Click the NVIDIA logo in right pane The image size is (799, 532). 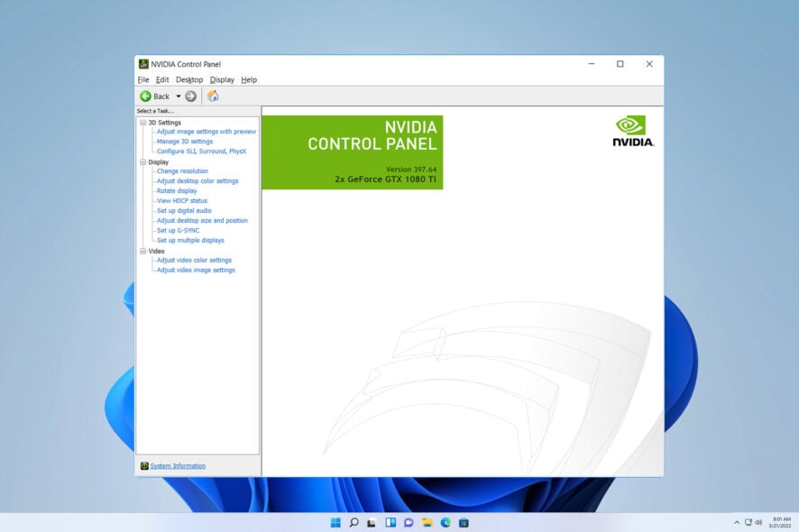click(x=633, y=131)
